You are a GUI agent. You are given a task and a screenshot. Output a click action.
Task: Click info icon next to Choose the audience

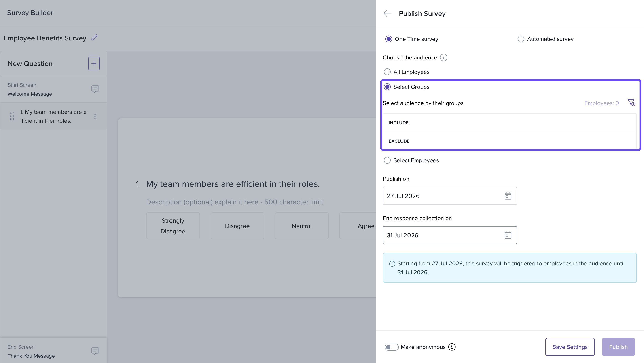(443, 57)
